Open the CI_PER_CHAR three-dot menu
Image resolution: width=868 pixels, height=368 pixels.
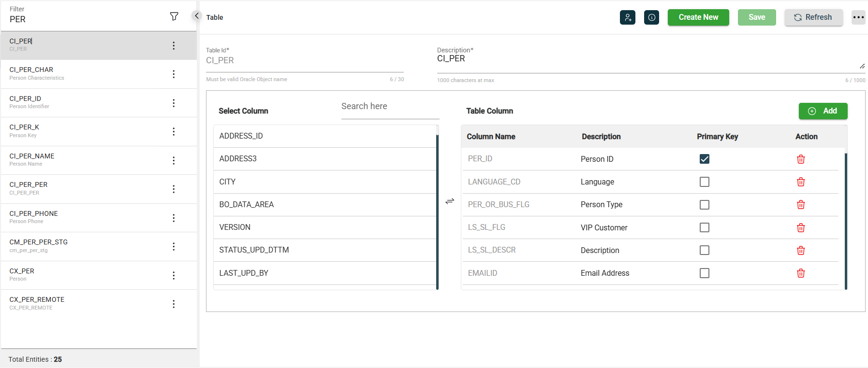174,74
